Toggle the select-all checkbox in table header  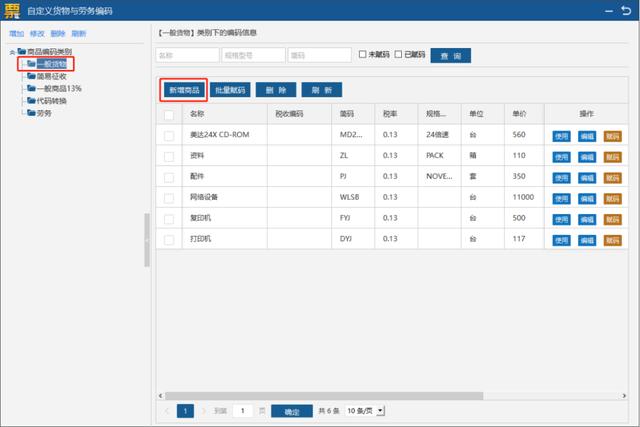(x=169, y=114)
